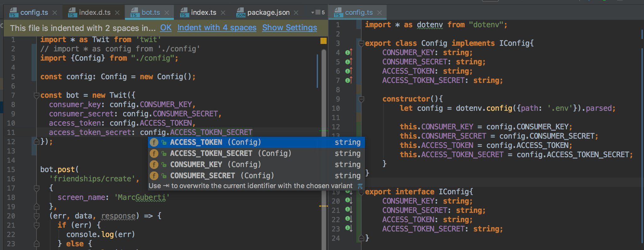Click implemented gutter icon on line 20

tap(348, 200)
